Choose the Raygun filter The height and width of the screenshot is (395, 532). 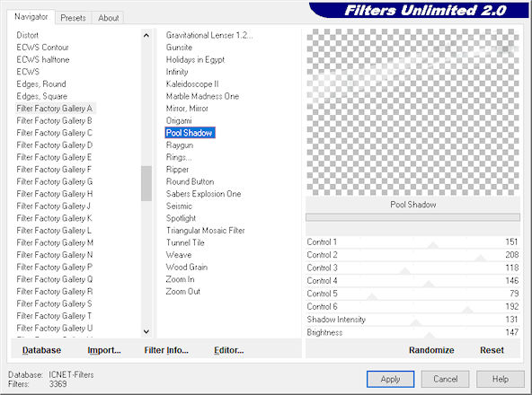pyautogui.click(x=180, y=145)
